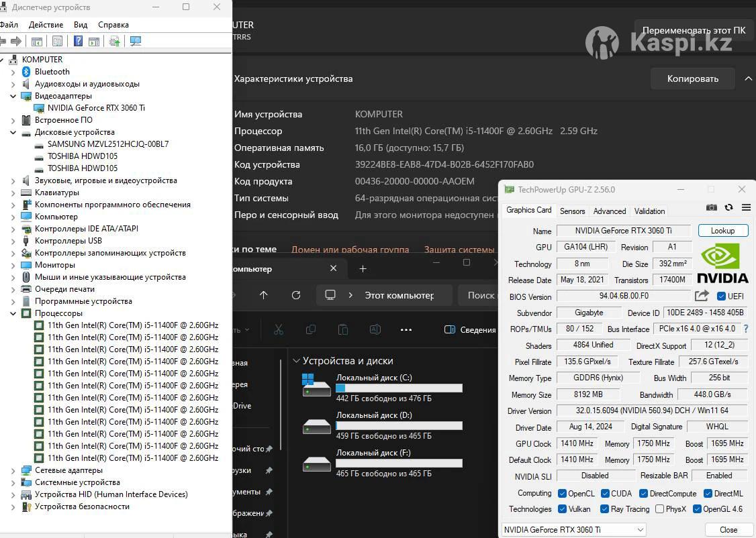Image resolution: width=756 pixels, height=538 pixels.
Task: Click the File Explorer refresh icon
Action: (x=296, y=295)
